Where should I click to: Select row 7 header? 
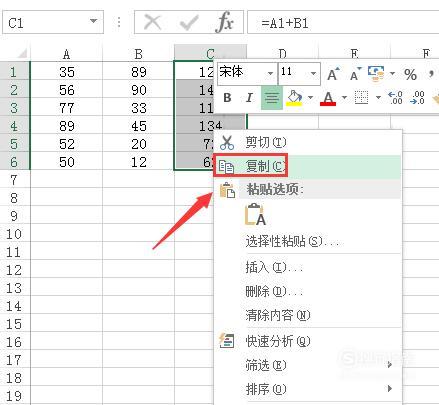coord(15,180)
